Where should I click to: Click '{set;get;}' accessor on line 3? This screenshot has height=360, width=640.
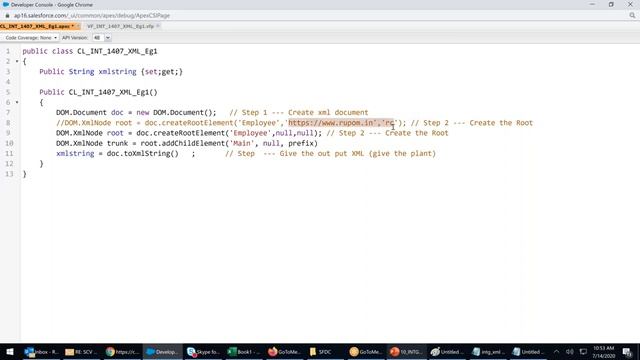[162, 72]
